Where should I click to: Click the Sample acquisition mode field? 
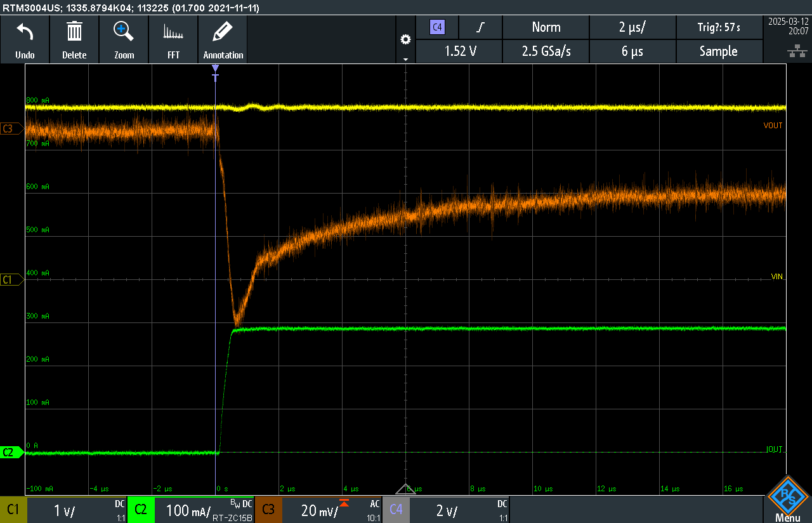(x=718, y=51)
